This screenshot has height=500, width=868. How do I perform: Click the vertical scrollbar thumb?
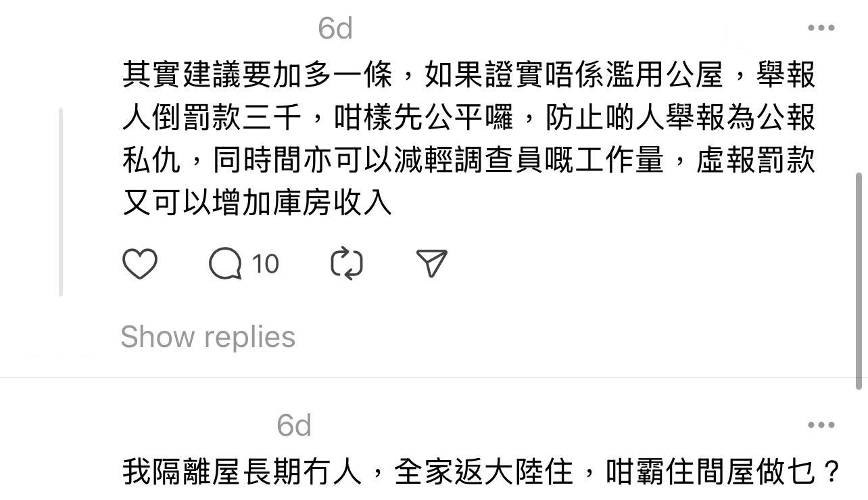[x=860, y=281]
